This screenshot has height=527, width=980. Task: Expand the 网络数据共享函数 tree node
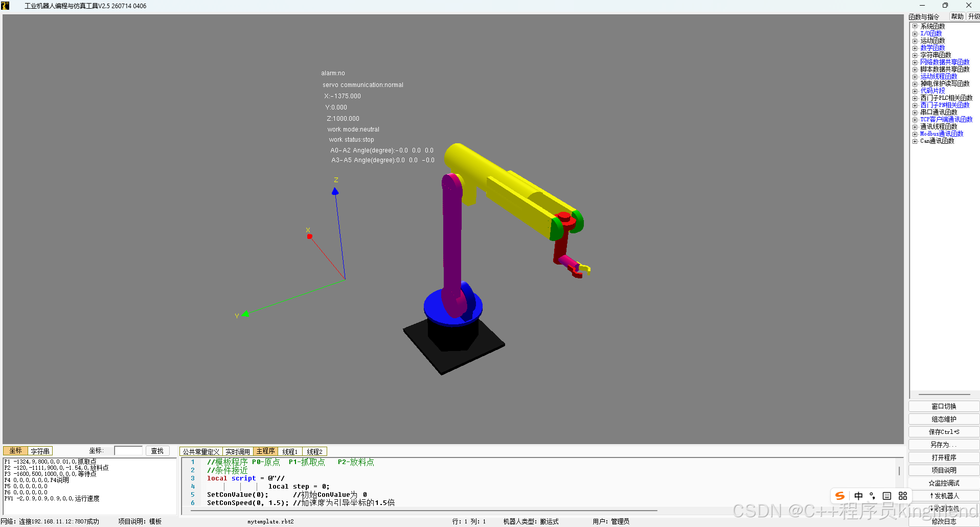coord(915,62)
